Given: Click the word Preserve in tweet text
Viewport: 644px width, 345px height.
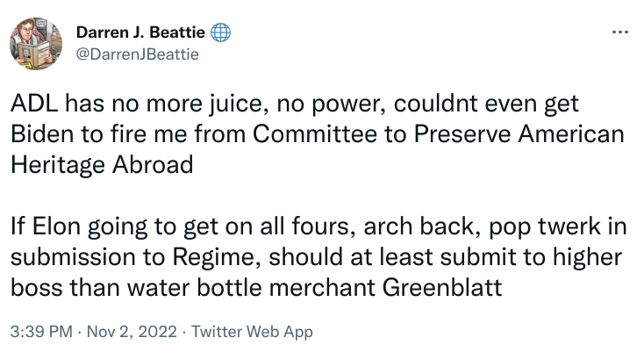Looking at the screenshot, I should coord(462,134).
